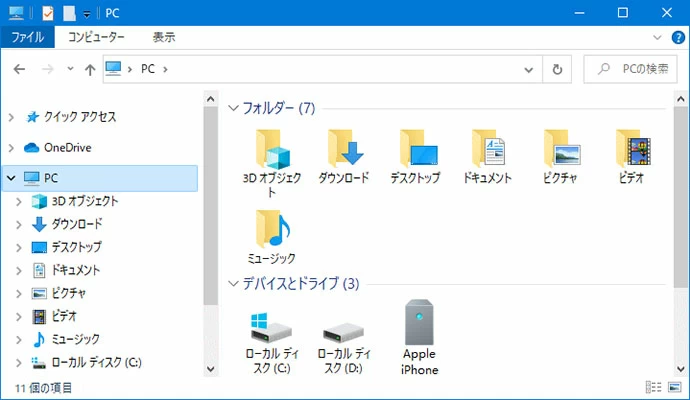Collapse the フォルダー (7) group
This screenshot has height=400, width=690.
coord(233,108)
